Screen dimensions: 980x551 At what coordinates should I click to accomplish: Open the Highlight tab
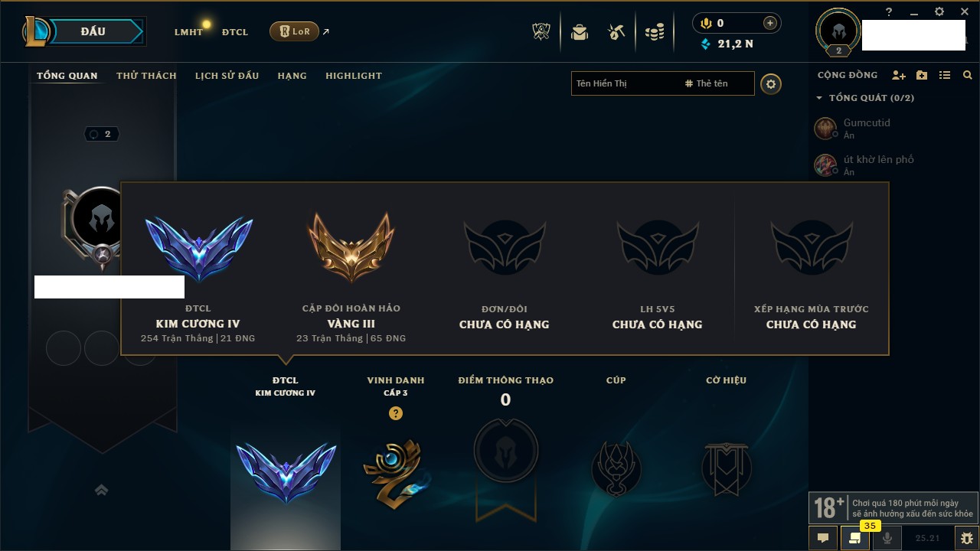point(354,76)
